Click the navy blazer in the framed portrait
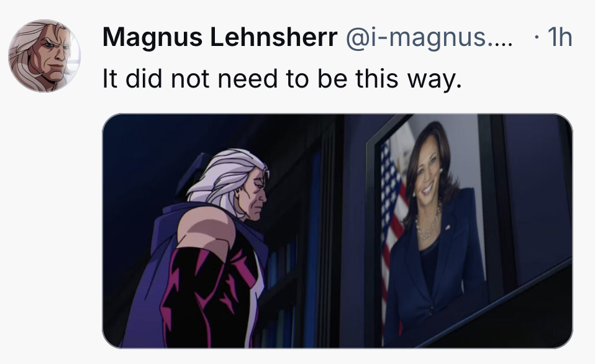Screen dimensions: 595x364 click(x=433, y=273)
